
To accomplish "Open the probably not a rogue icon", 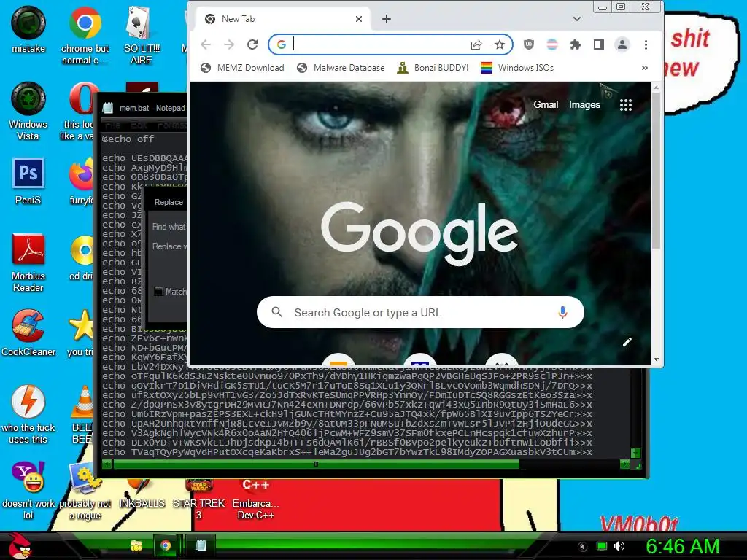I will [85, 491].
